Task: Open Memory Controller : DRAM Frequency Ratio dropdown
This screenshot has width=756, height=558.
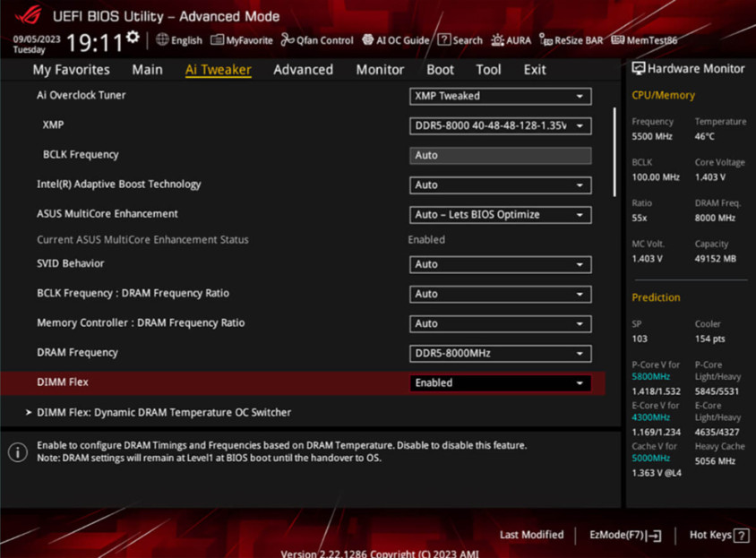Action: pos(501,323)
